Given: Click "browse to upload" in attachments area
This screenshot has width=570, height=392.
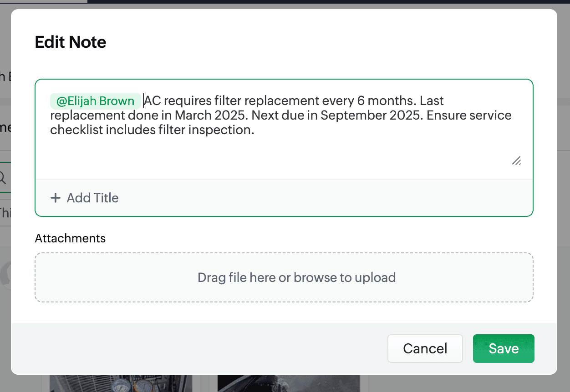Looking at the screenshot, I should [345, 277].
